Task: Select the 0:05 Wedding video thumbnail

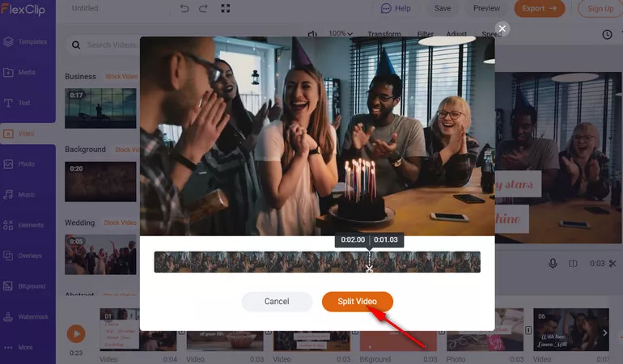Action: pos(100,255)
